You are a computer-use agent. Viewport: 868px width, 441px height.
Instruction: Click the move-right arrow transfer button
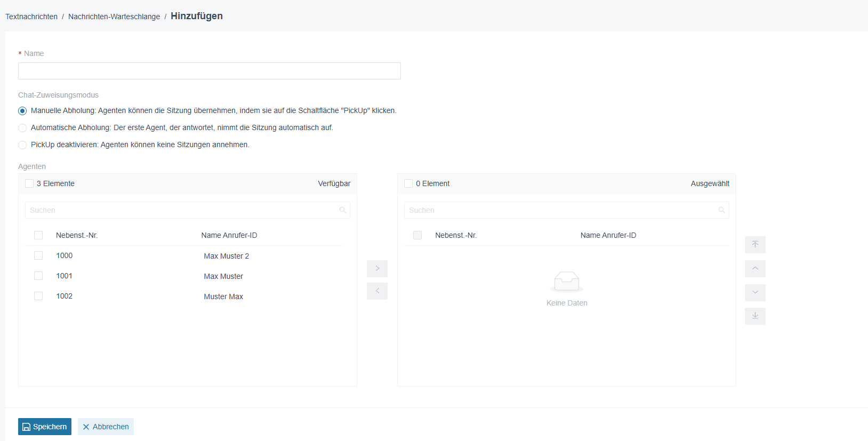377,268
